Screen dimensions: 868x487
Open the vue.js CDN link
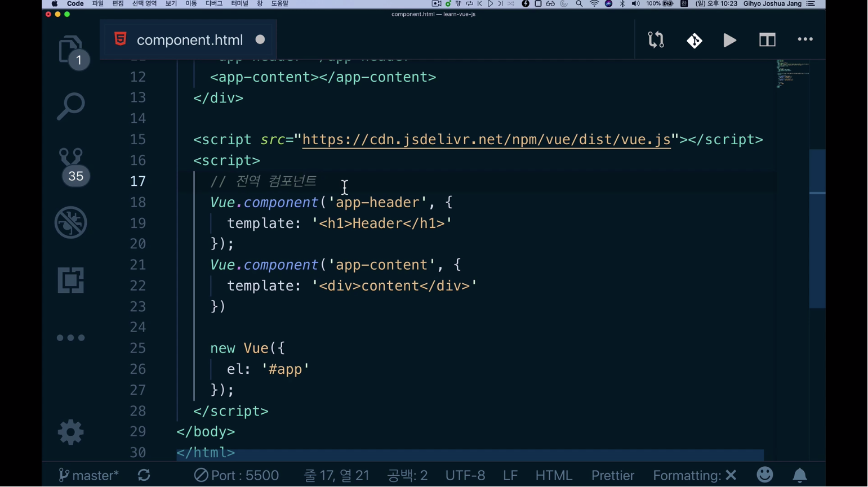click(486, 140)
